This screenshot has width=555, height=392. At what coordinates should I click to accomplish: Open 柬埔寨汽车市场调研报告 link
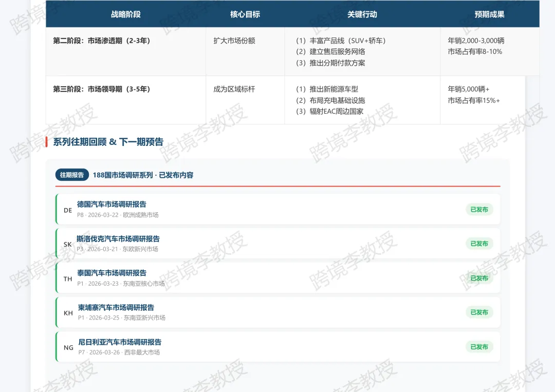(116, 307)
